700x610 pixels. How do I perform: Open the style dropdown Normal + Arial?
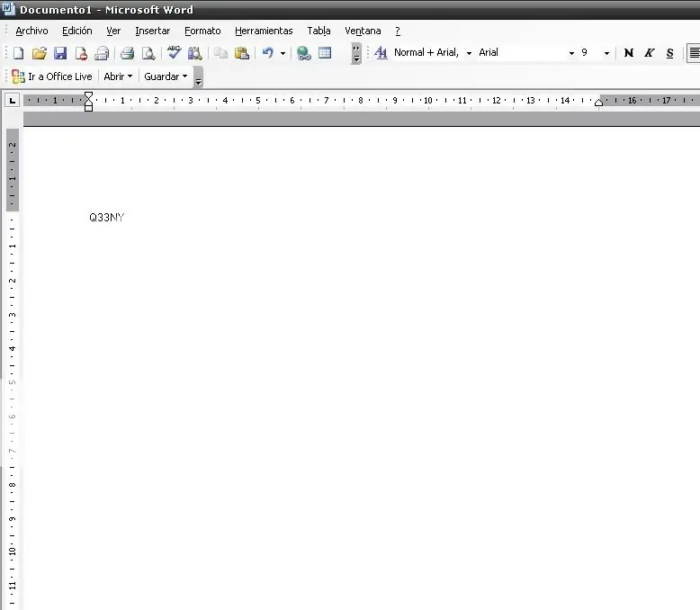[x=469, y=53]
